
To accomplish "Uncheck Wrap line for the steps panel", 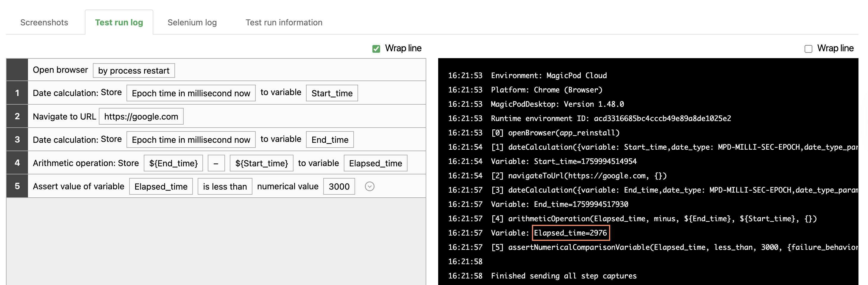I will tap(376, 49).
